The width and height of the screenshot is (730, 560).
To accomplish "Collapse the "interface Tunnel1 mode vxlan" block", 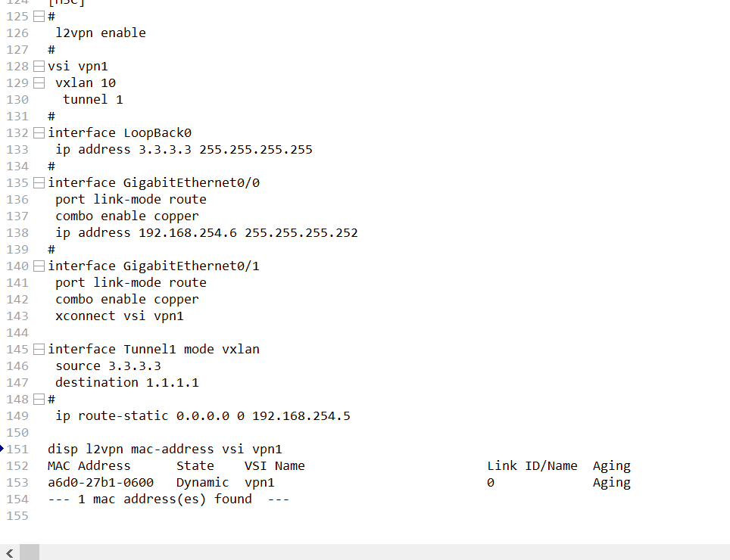I will [39, 350].
